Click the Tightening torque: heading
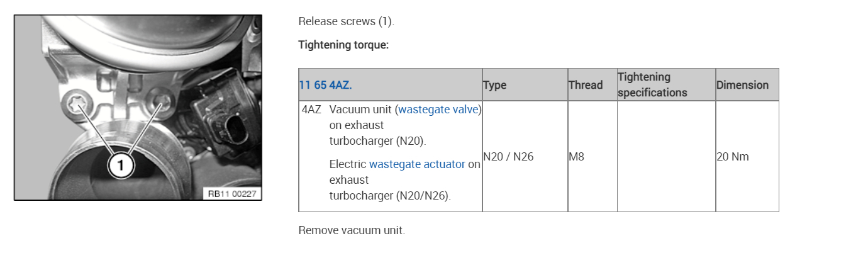This screenshot has height=265, width=868. pos(343,45)
